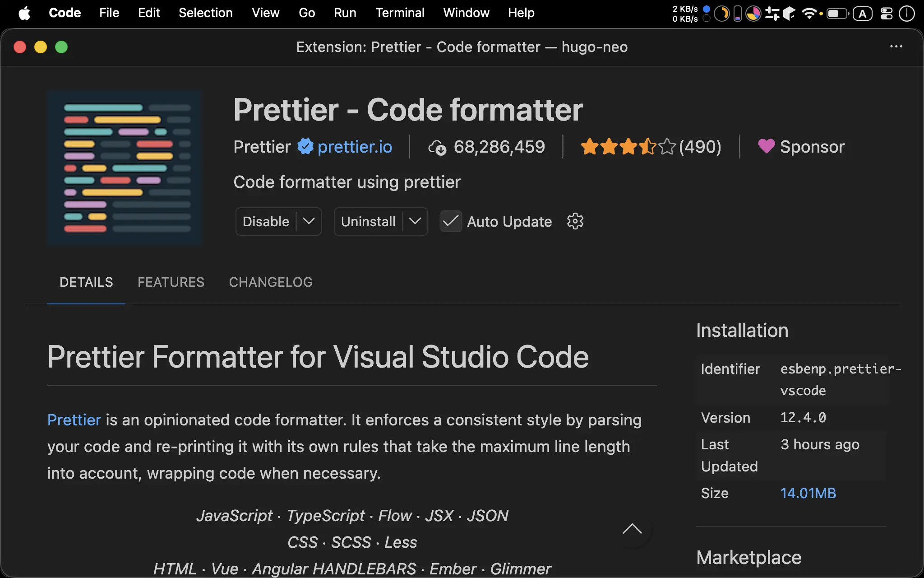Open the Code application menu
This screenshot has height=578, width=924.
pos(65,13)
